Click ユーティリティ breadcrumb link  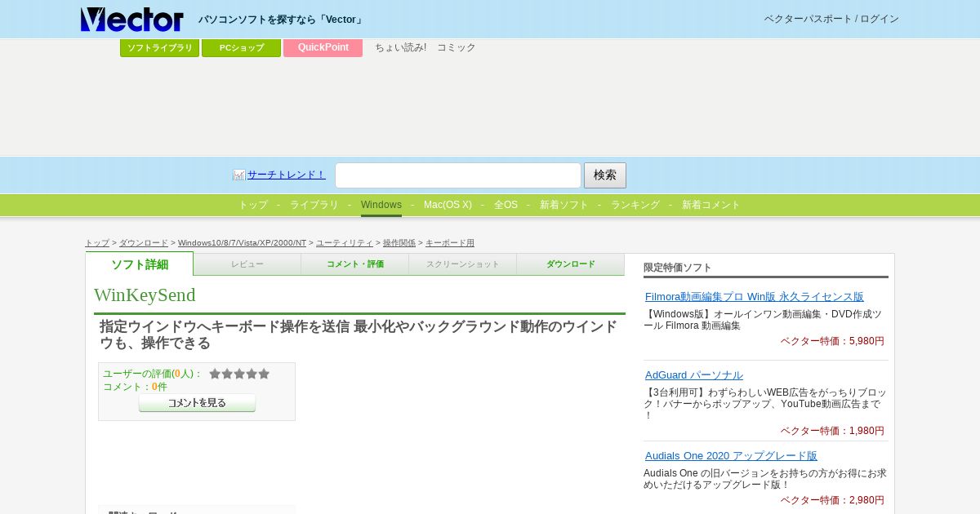pos(345,243)
